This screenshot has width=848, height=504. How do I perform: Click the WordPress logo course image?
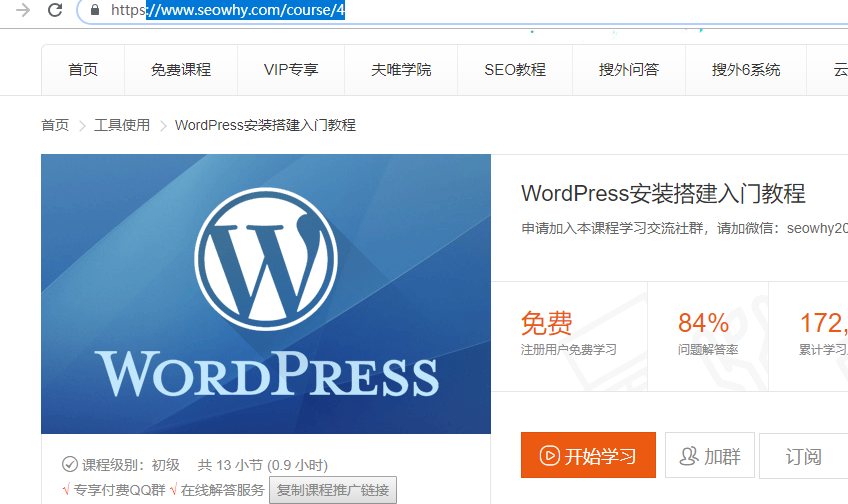click(x=265, y=293)
